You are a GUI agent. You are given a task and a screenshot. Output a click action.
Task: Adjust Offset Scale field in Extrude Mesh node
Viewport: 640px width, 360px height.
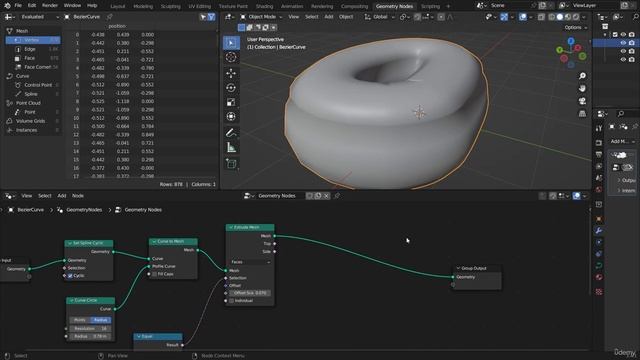250,293
